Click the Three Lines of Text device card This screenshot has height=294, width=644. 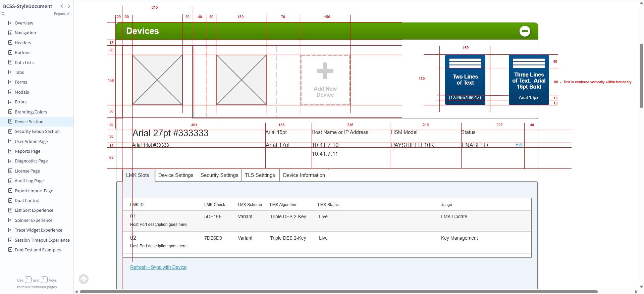(529, 80)
